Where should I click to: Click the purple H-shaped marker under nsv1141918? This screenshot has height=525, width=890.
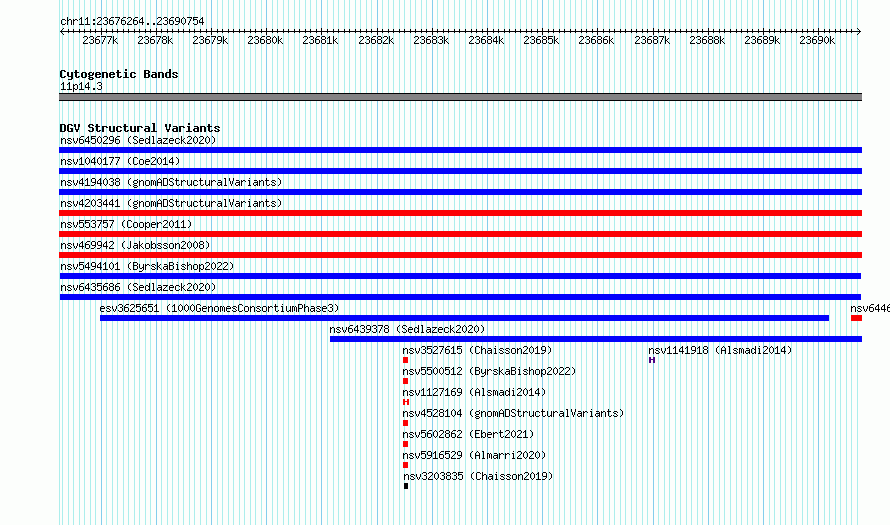pos(652,360)
